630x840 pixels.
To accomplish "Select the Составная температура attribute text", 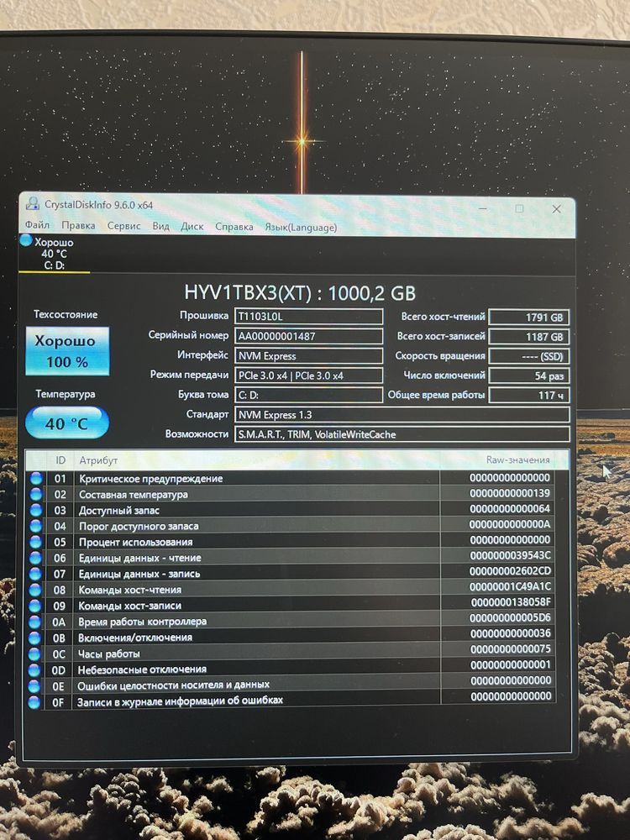I will tap(134, 495).
